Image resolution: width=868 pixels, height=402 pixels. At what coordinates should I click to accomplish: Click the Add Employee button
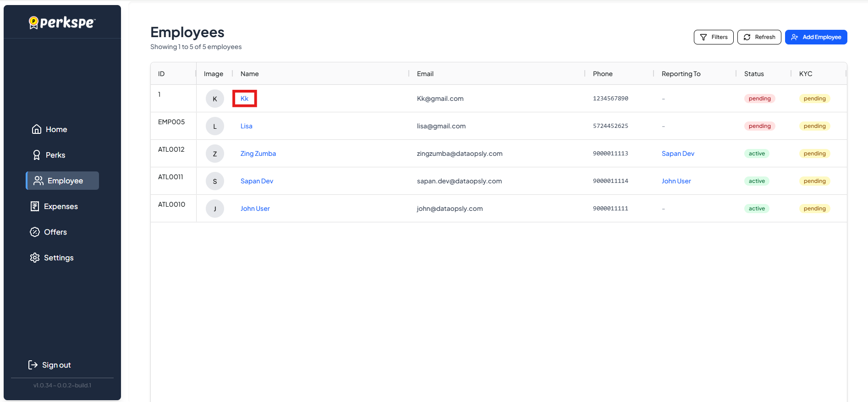tap(816, 37)
